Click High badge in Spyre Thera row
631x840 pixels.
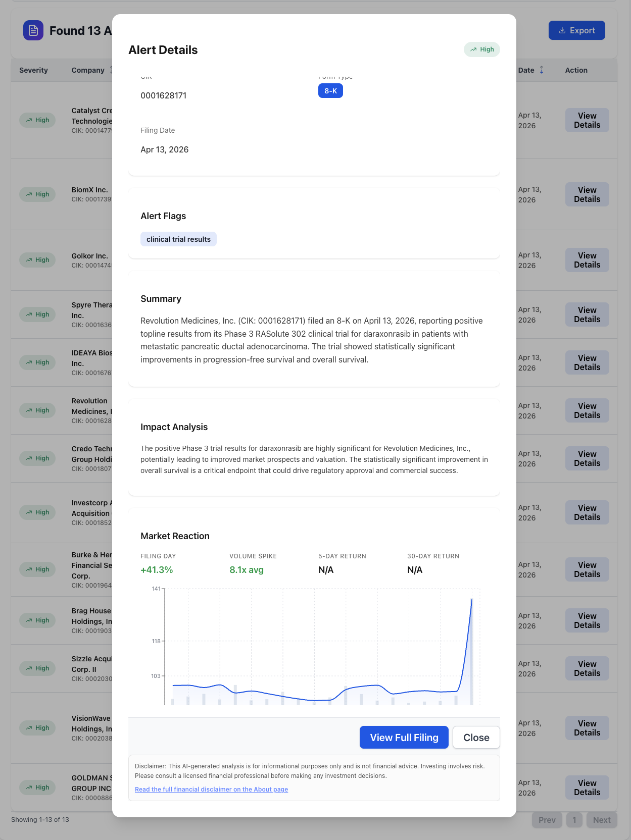[37, 314]
